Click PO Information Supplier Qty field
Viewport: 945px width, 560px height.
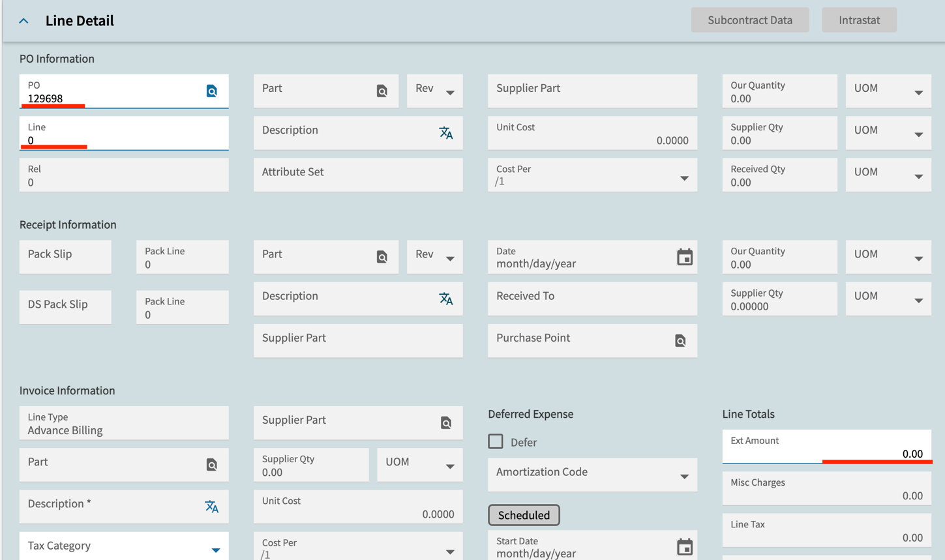tap(780, 133)
